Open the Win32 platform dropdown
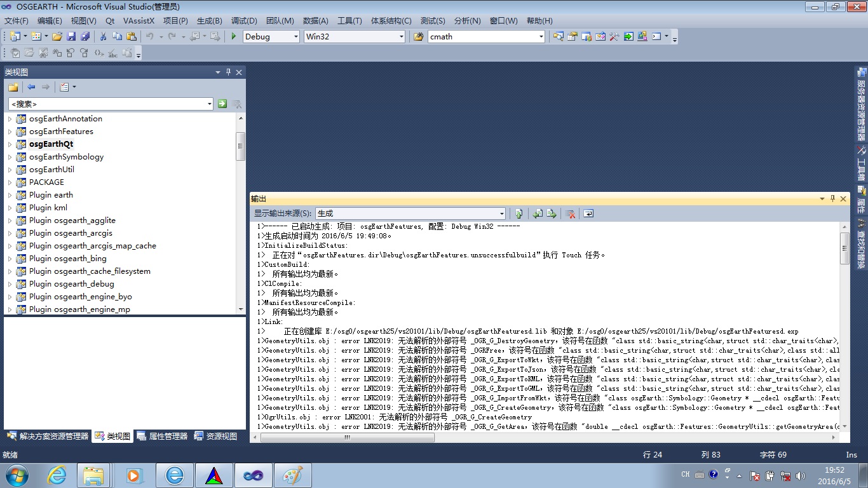The image size is (868, 488). 401,37
